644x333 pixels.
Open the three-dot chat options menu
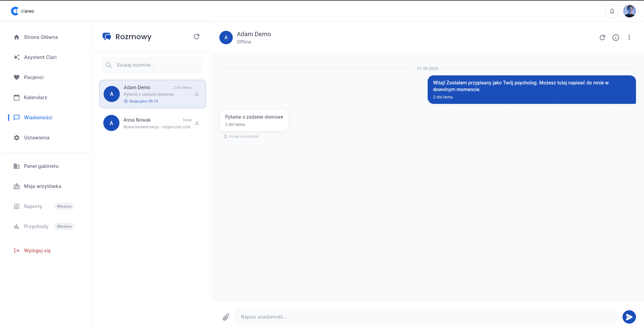pyautogui.click(x=629, y=38)
